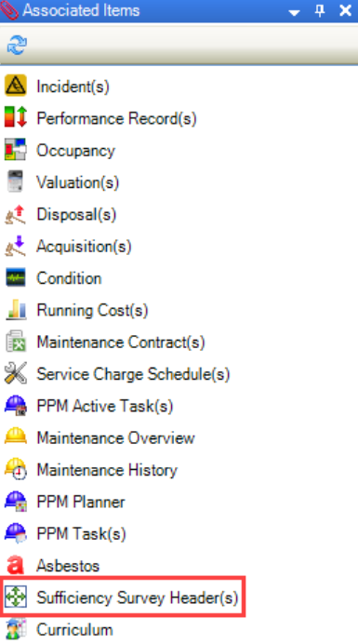Toggle the pin on Associated Items panel
358x644 pixels.
320,11
